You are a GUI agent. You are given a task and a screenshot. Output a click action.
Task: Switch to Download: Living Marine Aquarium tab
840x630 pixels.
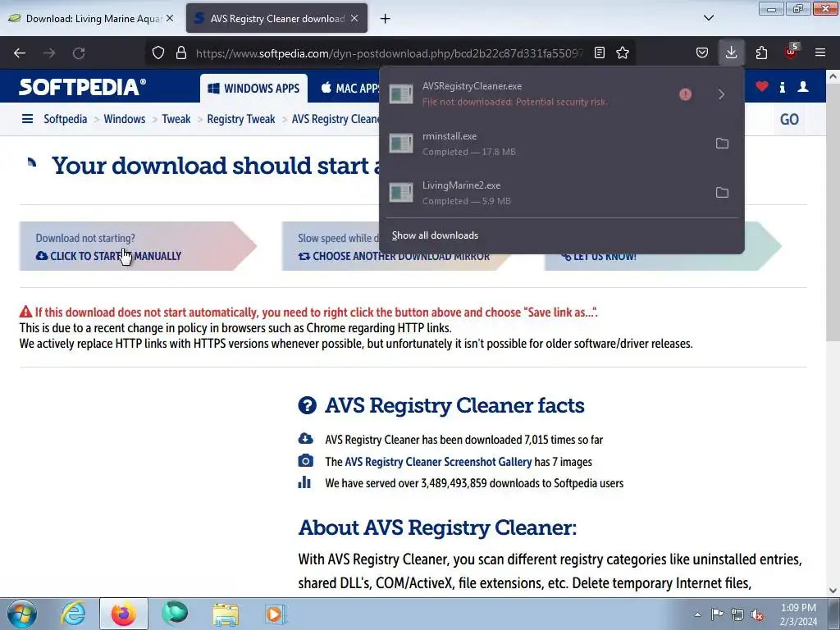[x=91, y=18]
